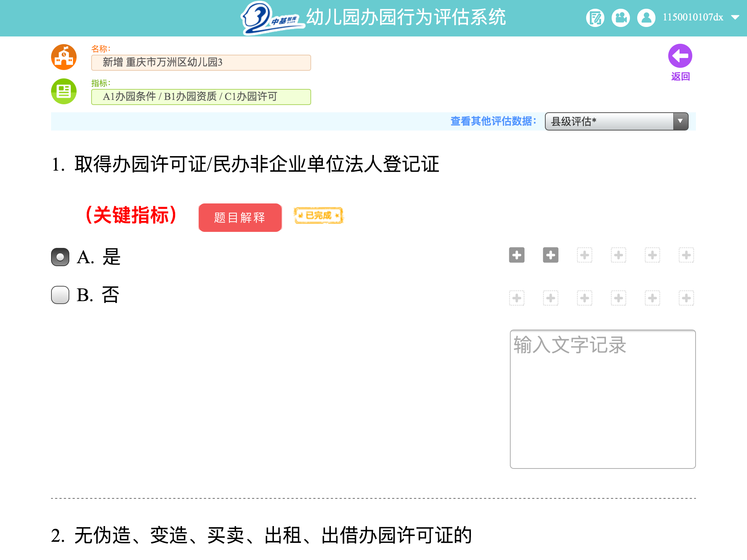
Task: Open the edit note icon in header
Action: click(x=595, y=17)
